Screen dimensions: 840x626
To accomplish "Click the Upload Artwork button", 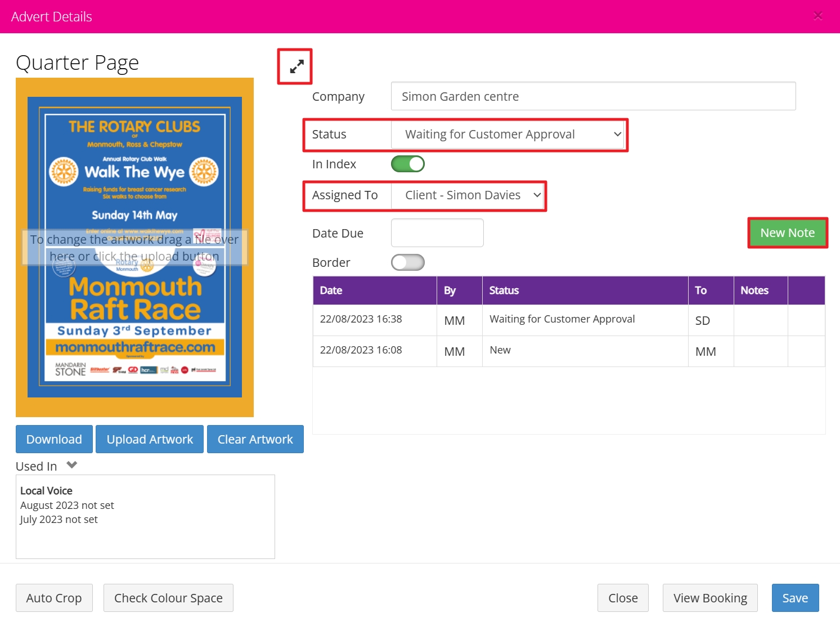I will pyautogui.click(x=150, y=439).
